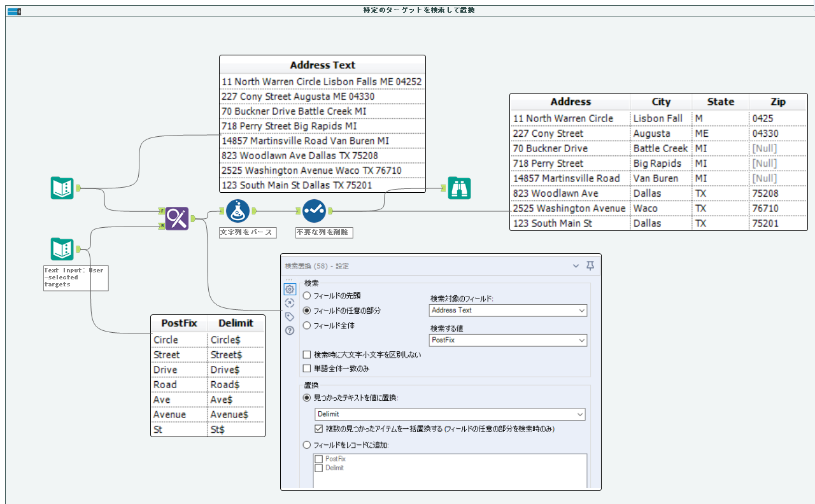Click row '2525 Washington Avenue Waco TX 76710'
The width and height of the screenshot is (815, 504).
[x=322, y=171]
